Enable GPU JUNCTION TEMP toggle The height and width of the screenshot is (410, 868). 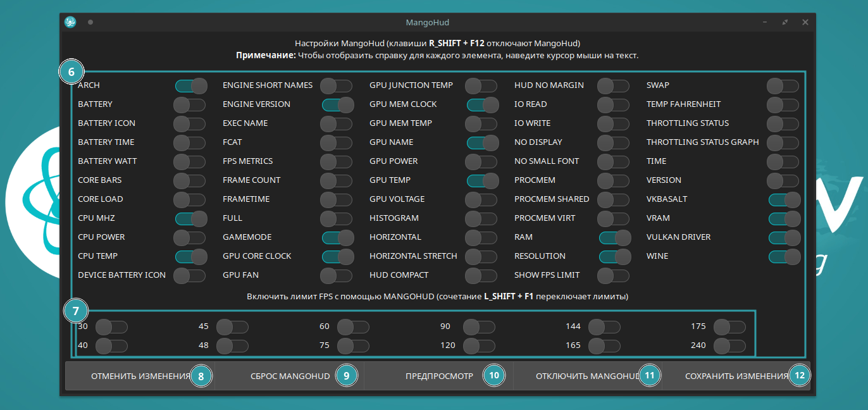coord(481,85)
